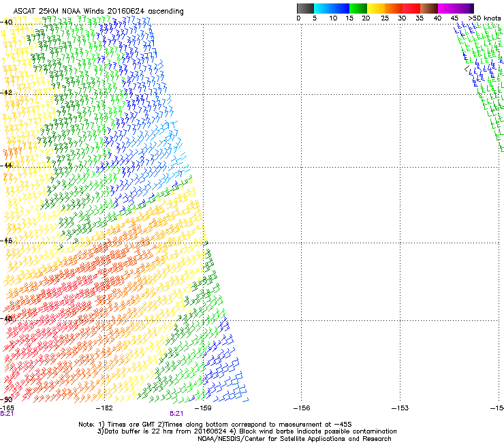
Task: Click the '40' legend scale number
Action: (x=437, y=18)
